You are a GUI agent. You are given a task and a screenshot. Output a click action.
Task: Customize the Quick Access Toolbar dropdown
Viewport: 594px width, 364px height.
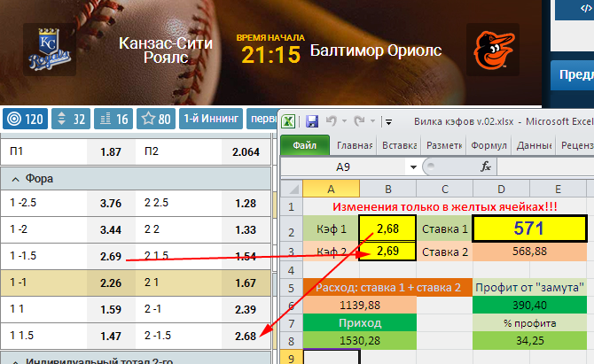(388, 122)
